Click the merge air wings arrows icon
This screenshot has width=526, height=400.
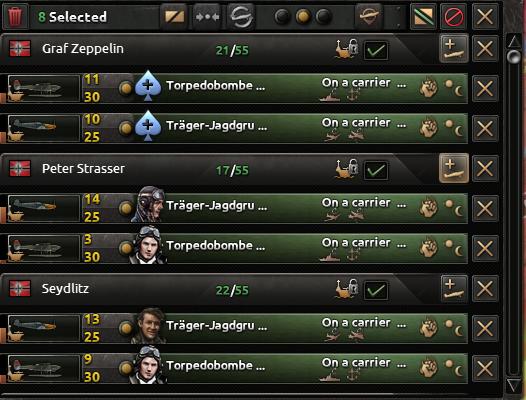pos(207,16)
